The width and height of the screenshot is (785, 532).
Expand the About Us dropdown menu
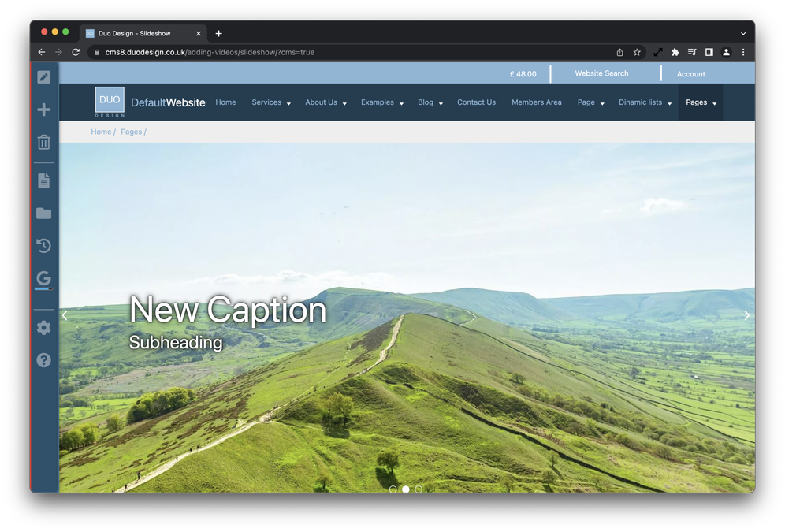tap(326, 102)
